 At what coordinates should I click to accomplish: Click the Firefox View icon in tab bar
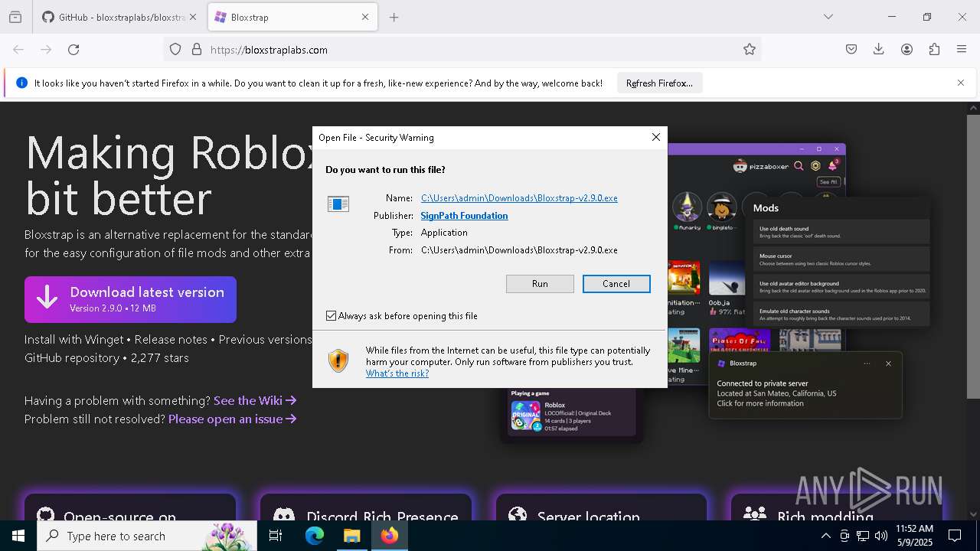(x=15, y=17)
